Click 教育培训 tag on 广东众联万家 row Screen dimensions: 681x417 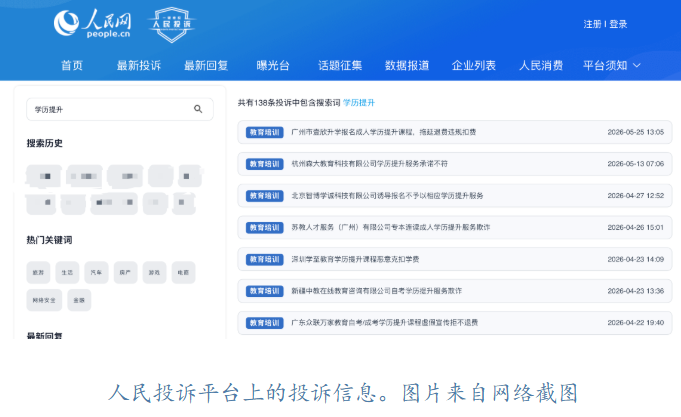pyautogui.click(x=264, y=323)
